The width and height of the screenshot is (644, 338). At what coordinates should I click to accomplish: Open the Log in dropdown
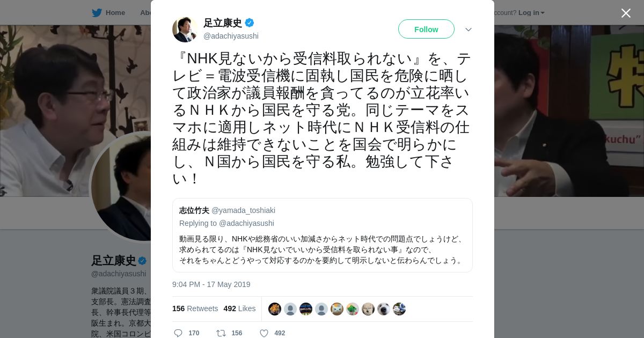531,13
